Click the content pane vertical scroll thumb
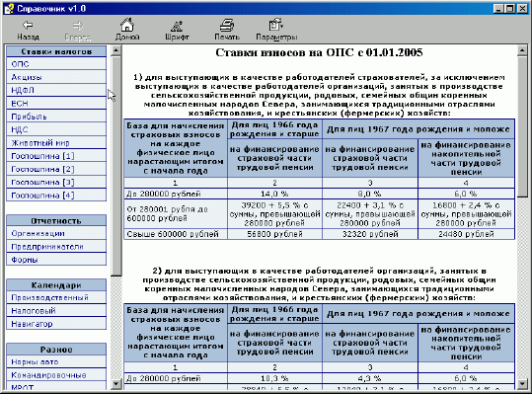 (522, 126)
